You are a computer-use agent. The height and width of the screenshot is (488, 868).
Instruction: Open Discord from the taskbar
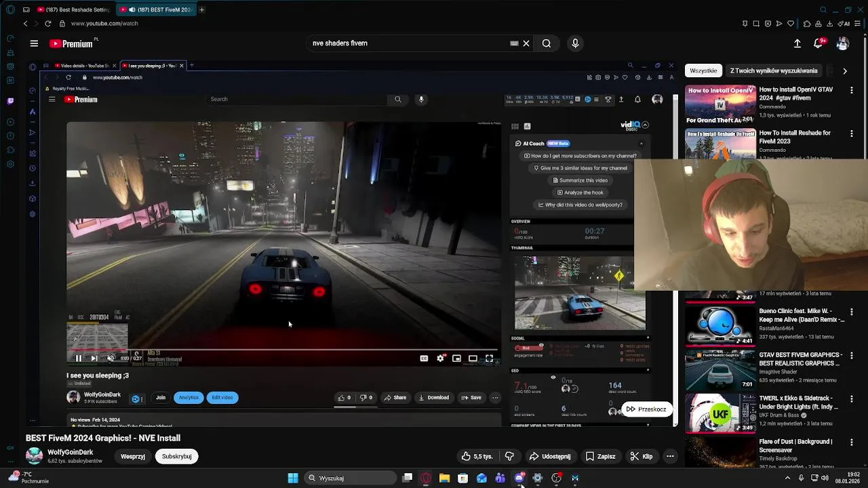click(x=519, y=478)
